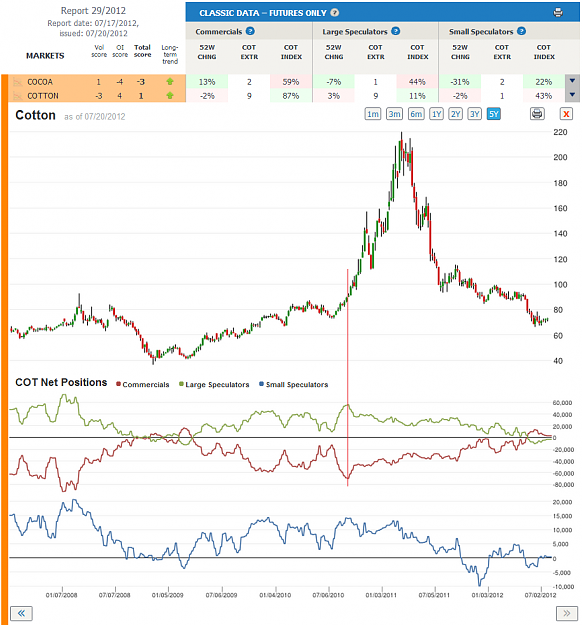Expand the Cocoa row dropdown arrow
582x625 pixels.
coord(572,81)
